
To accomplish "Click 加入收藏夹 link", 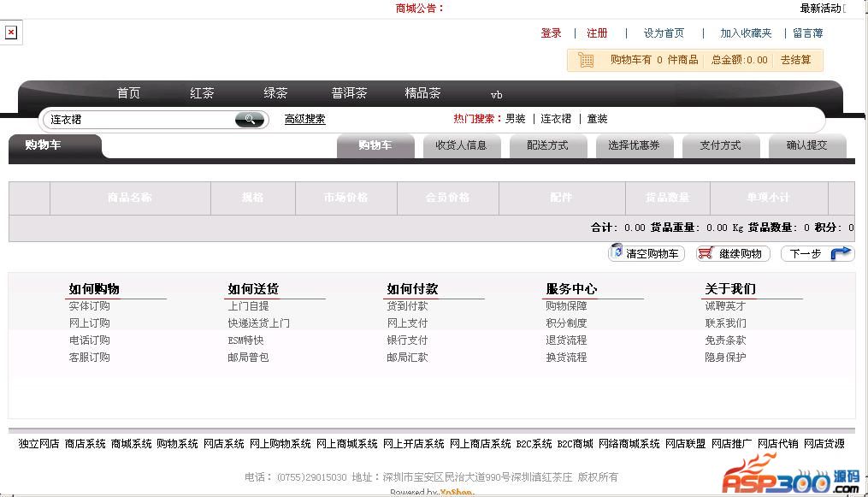I will pos(746,33).
